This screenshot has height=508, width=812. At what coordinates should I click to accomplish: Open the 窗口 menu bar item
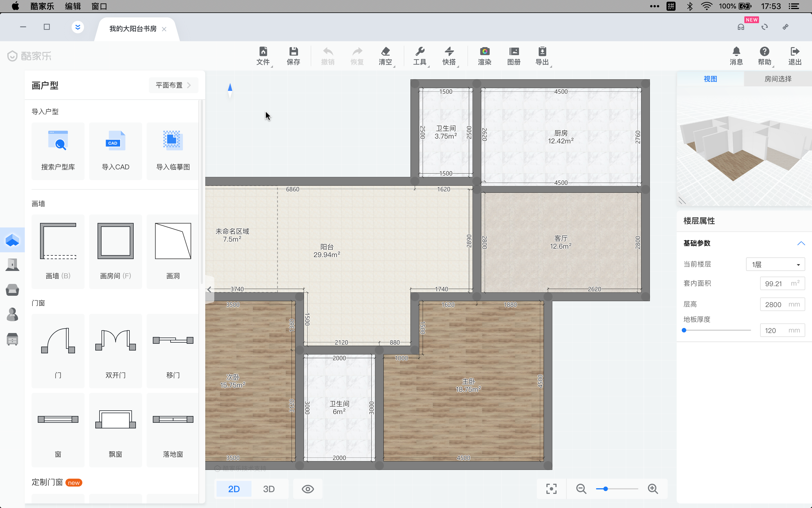99,6
